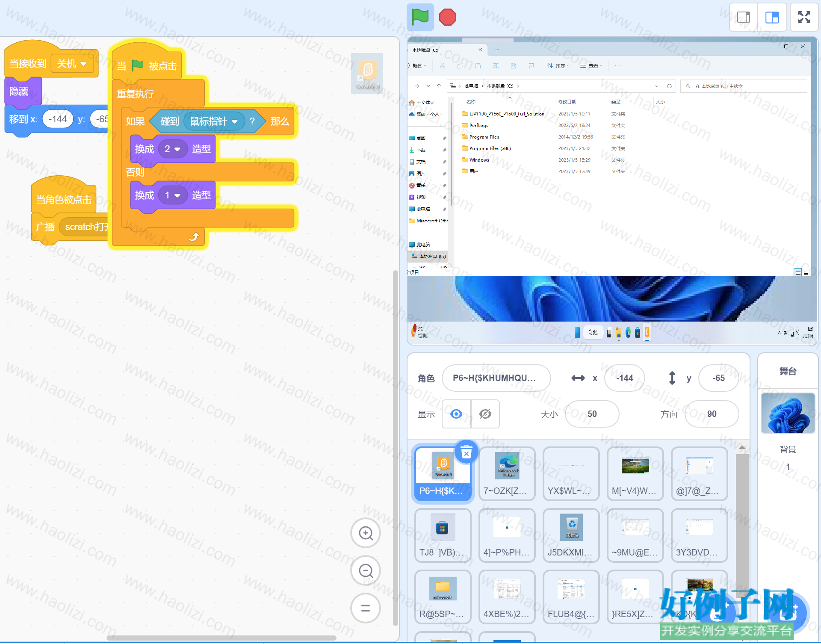The width and height of the screenshot is (821, 644).
Task: Hide the sprite with crossed-eye button
Action: point(485,414)
